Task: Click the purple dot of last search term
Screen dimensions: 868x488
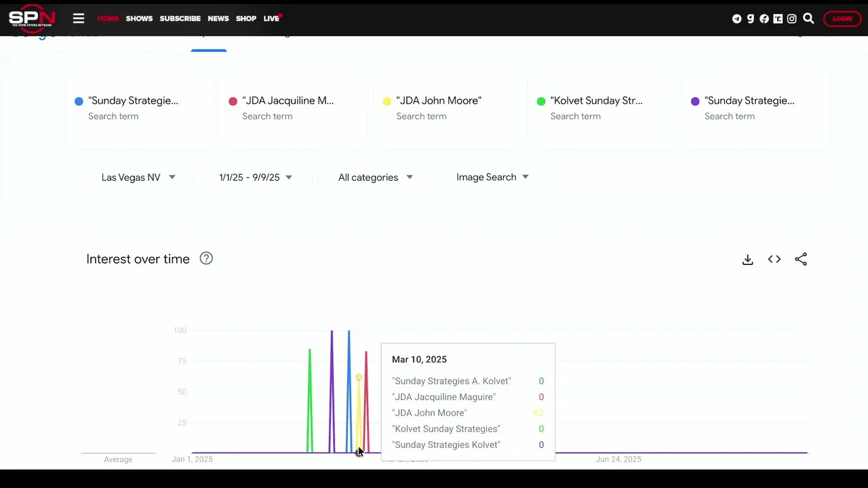Action: tap(695, 101)
